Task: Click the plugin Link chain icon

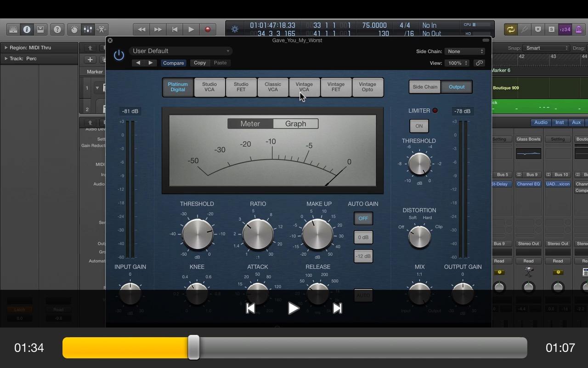Action: pos(479,63)
